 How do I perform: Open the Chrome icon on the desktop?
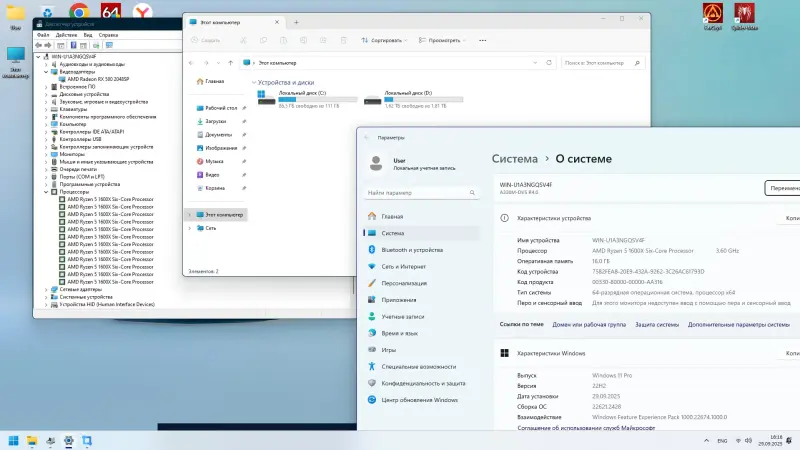[79, 12]
